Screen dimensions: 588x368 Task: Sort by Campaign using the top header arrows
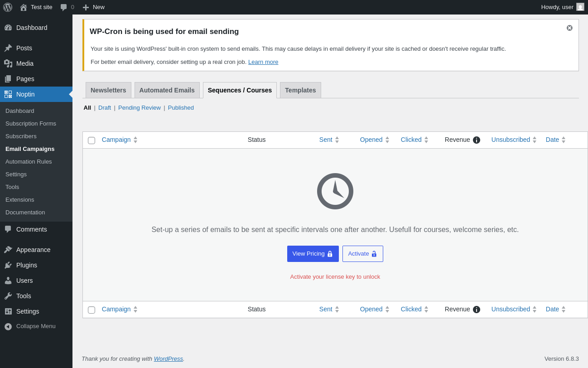[135, 140]
